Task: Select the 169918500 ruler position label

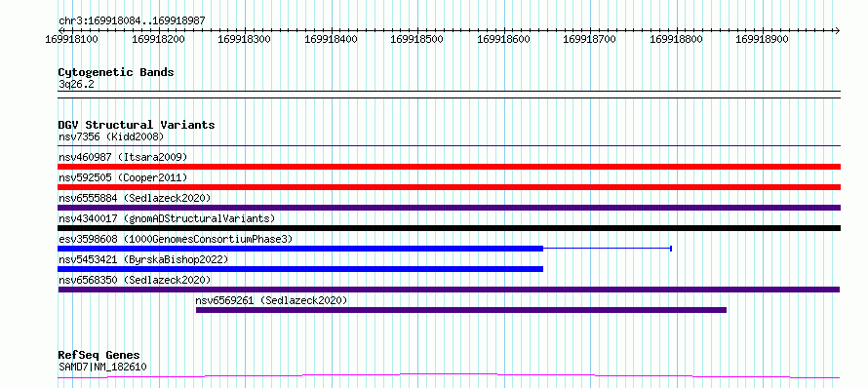Action: pyautogui.click(x=416, y=39)
